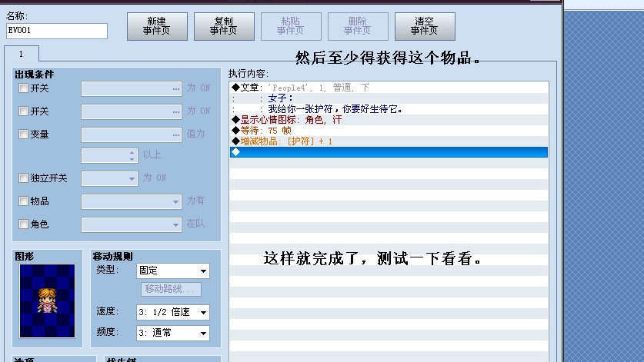Screen dimensions: 644x362
Task: Open the 频度 dropdown showing 通常
Action: [173, 333]
